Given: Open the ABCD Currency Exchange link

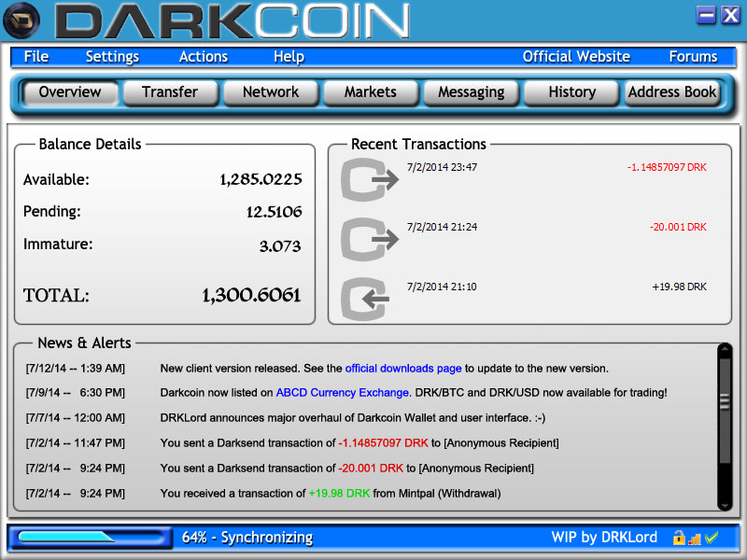Looking at the screenshot, I should [x=342, y=393].
